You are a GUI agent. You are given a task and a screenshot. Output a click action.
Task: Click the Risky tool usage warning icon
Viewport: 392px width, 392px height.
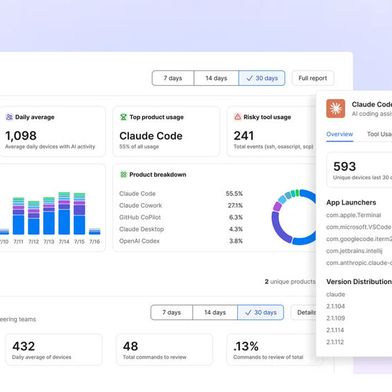[238, 117]
